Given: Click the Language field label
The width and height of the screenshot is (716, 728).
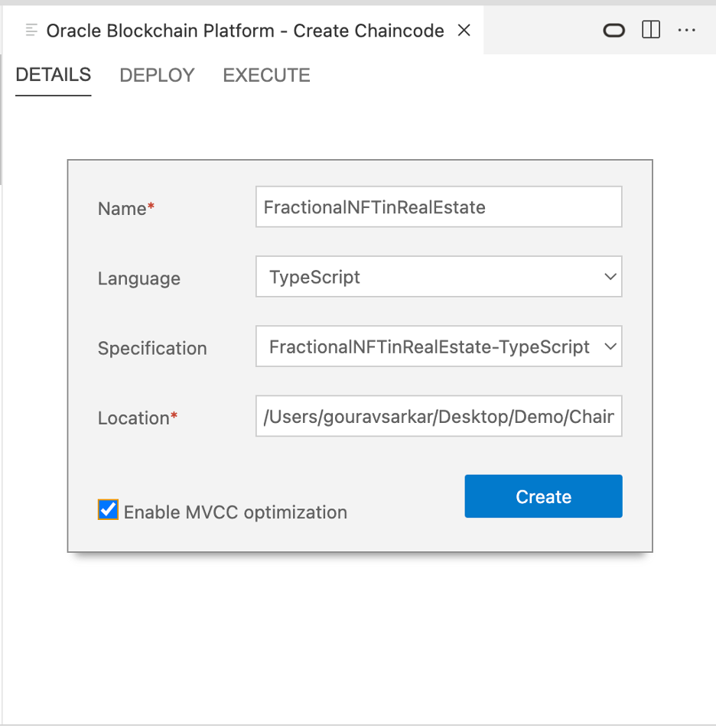Looking at the screenshot, I should pyautogui.click(x=139, y=278).
